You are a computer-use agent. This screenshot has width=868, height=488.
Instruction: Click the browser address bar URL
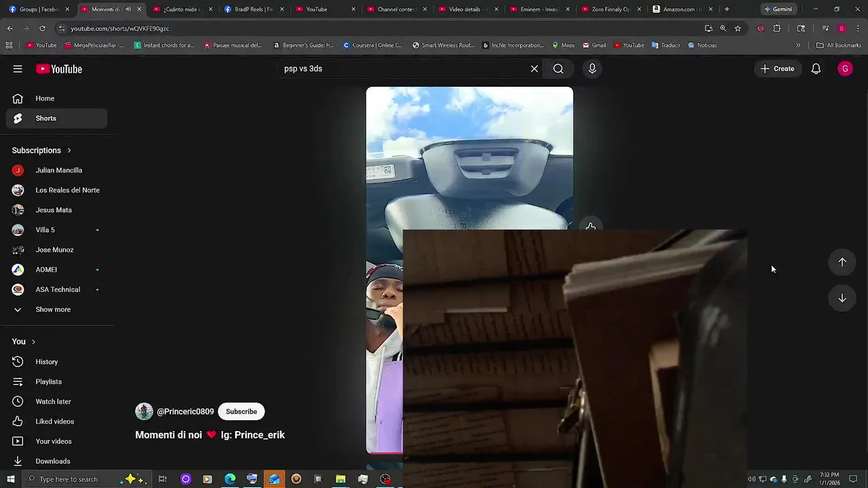click(x=120, y=28)
